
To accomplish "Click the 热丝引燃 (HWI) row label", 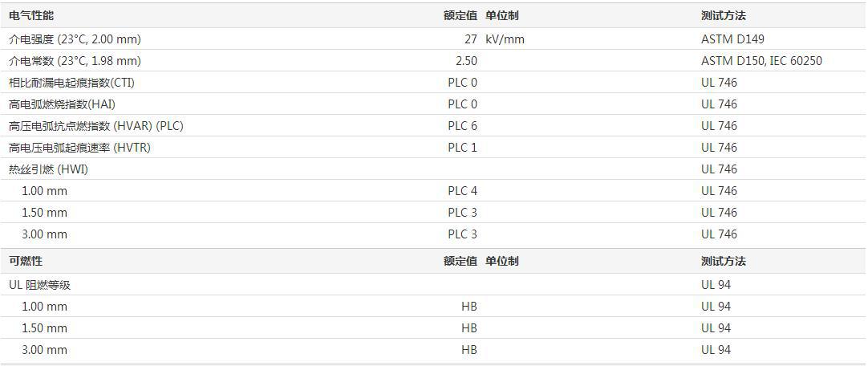I will (x=48, y=169).
